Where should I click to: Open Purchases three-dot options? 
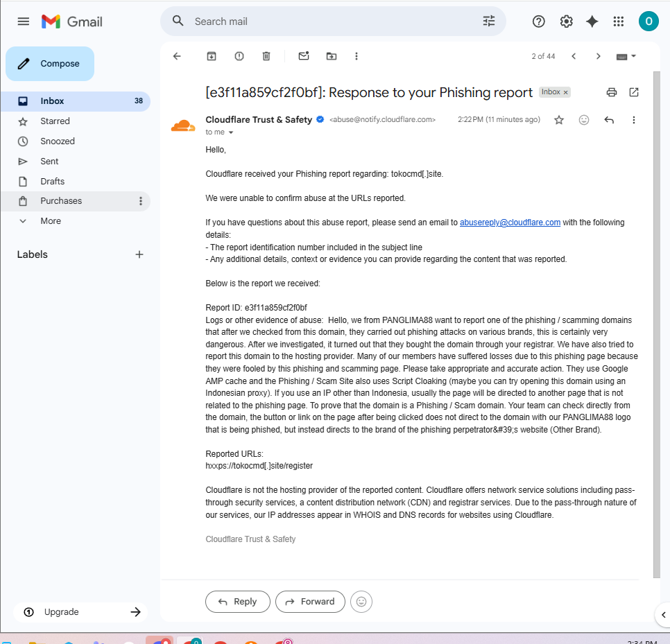[141, 201]
